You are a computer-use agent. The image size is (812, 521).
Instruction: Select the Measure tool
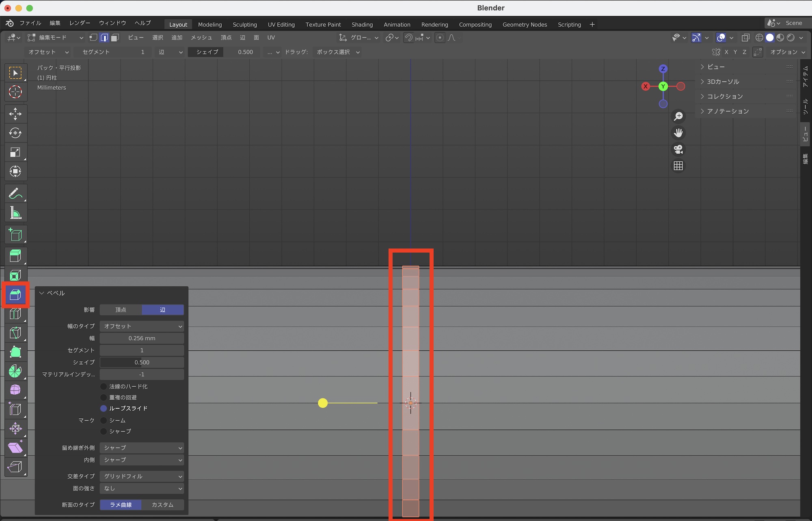[x=15, y=213]
